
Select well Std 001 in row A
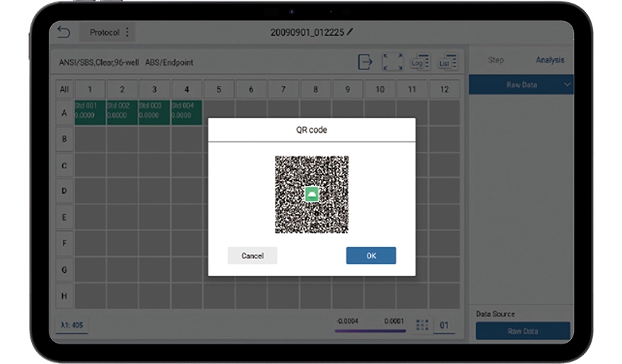pos(90,112)
